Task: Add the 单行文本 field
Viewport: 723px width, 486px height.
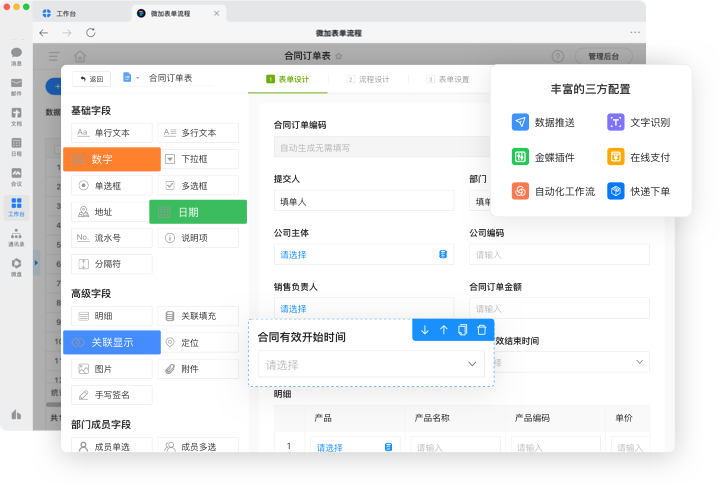Action: pyautogui.click(x=112, y=133)
